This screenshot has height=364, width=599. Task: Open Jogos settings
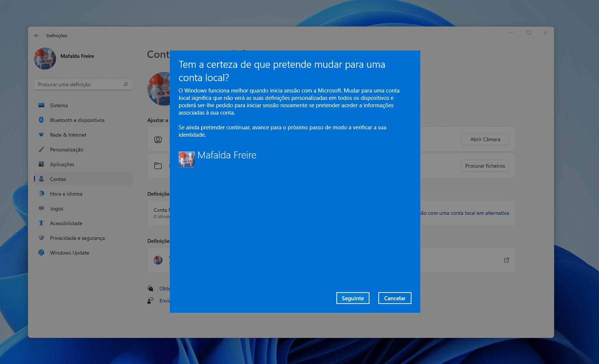83,209
